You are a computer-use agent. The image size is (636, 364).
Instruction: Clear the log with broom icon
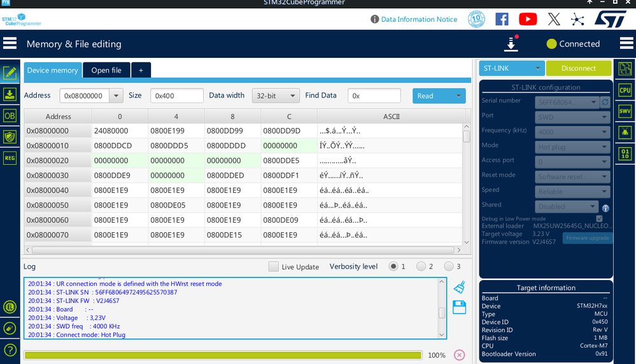click(459, 287)
